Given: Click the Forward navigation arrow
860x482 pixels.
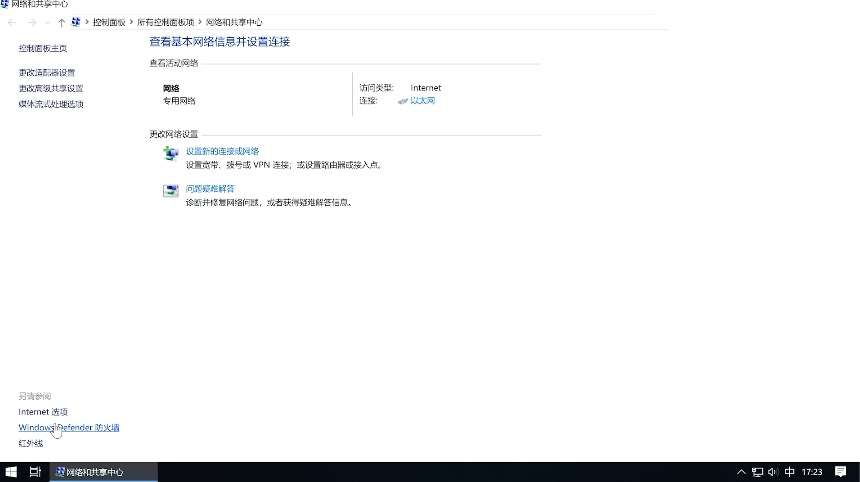Looking at the screenshot, I should click(32, 22).
